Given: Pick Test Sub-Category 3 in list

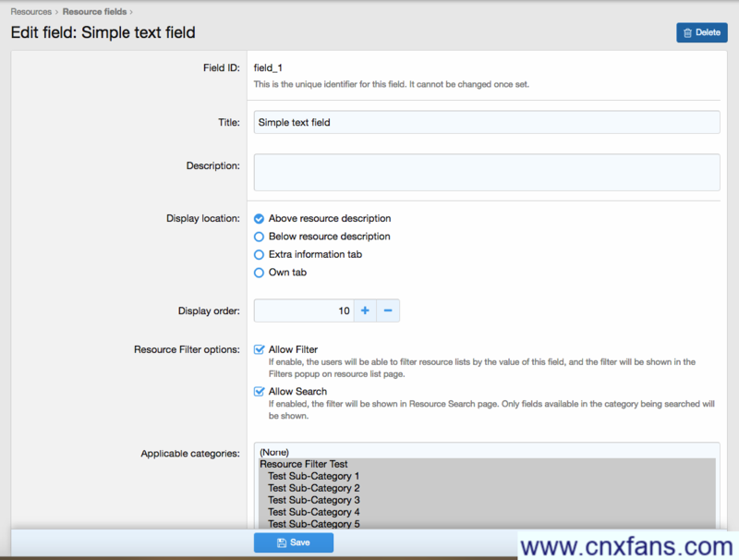Looking at the screenshot, I should click(x=487, y=500).
